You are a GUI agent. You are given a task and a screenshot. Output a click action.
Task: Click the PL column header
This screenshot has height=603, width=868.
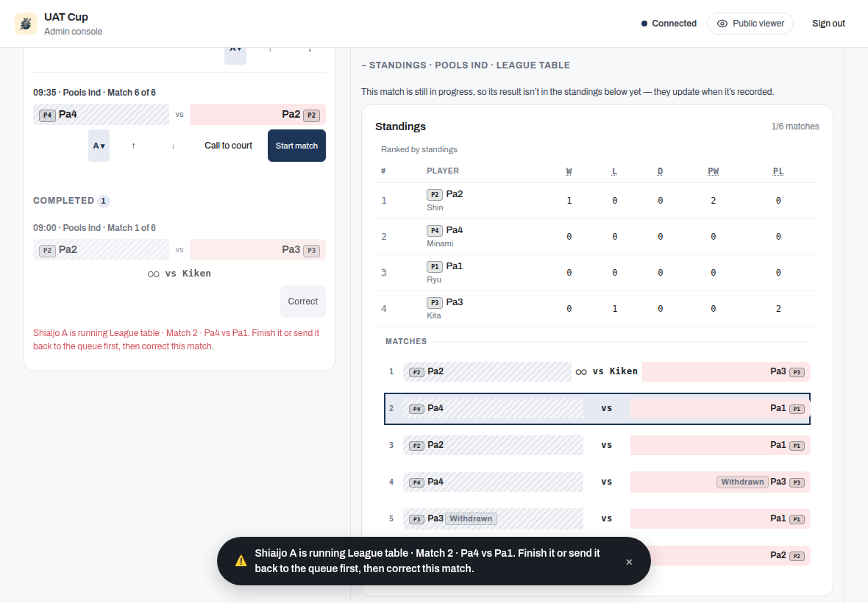tap(778, 171)
